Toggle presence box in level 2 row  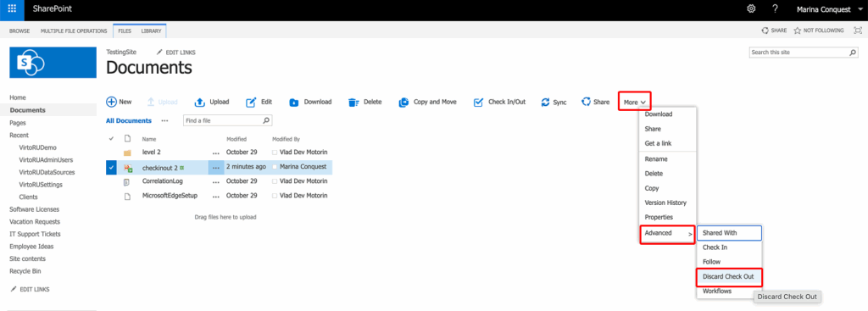275,153
